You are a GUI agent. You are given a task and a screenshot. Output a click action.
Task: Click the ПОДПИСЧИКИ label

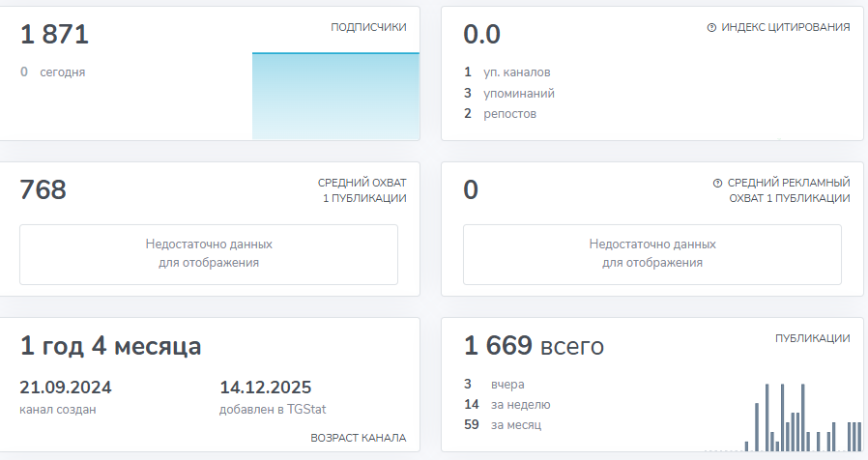[x=368, y=27]
